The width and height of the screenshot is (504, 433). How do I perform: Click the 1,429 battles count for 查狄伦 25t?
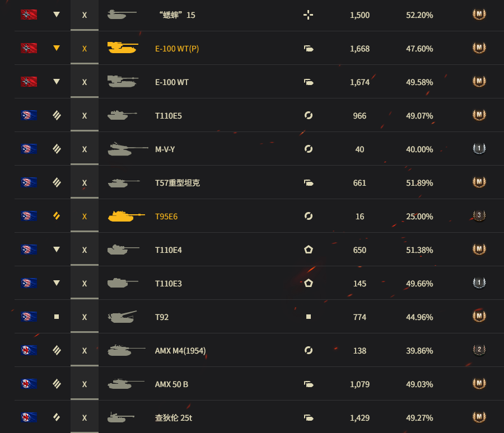pyautogui.click(x=360, y=418)
